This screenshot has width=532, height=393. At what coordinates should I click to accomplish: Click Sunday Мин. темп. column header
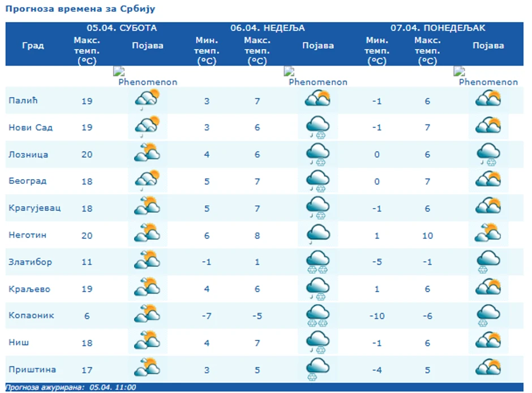tap(207, 50)
